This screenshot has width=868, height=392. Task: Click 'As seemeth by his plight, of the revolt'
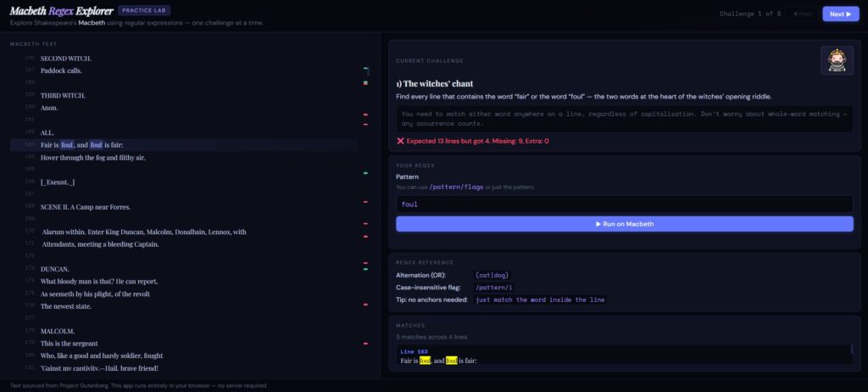tap(95, 294)
